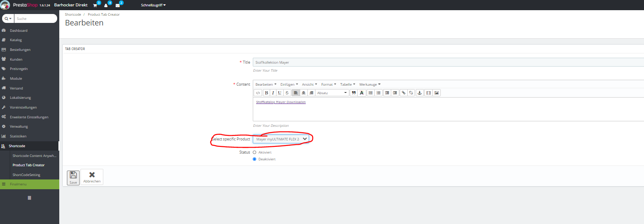Viewport: 644px width, 224px height.
Task: Open the search filter dropdown
Action: point(8,19)
